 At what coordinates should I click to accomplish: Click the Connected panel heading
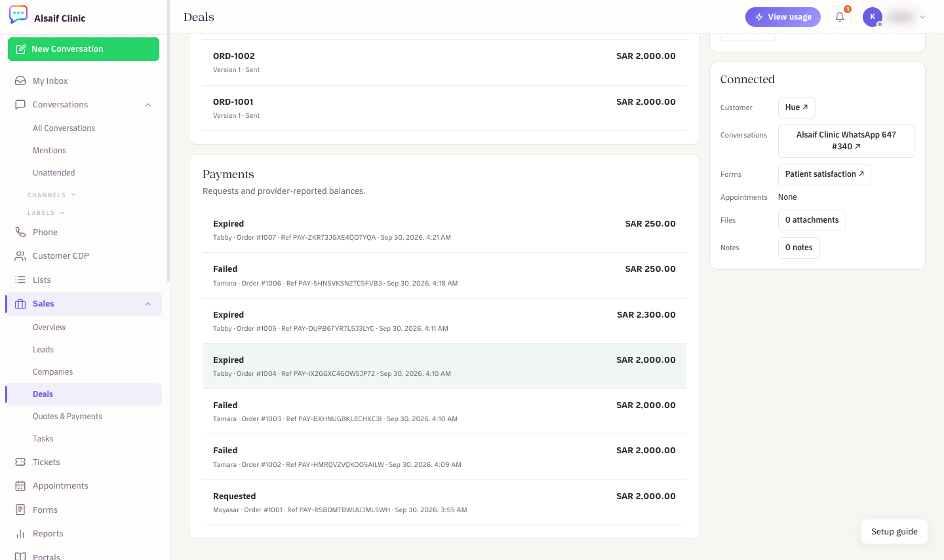coord(747,79)
